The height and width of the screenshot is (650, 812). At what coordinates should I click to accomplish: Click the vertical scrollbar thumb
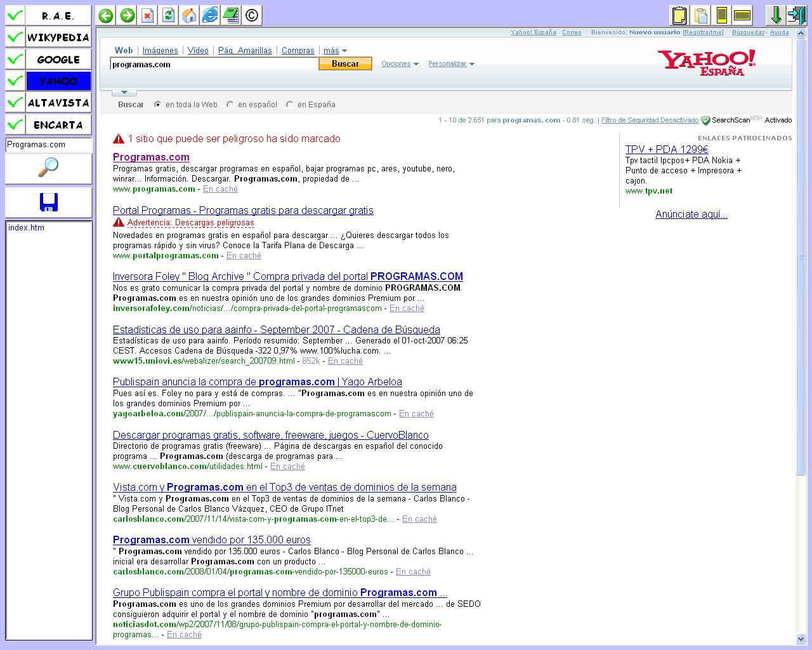[x=801, y=257]
